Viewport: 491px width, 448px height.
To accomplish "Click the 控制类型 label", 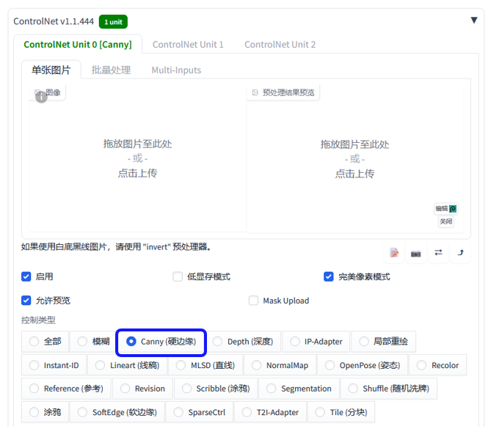I will click(x=38, y=320).
